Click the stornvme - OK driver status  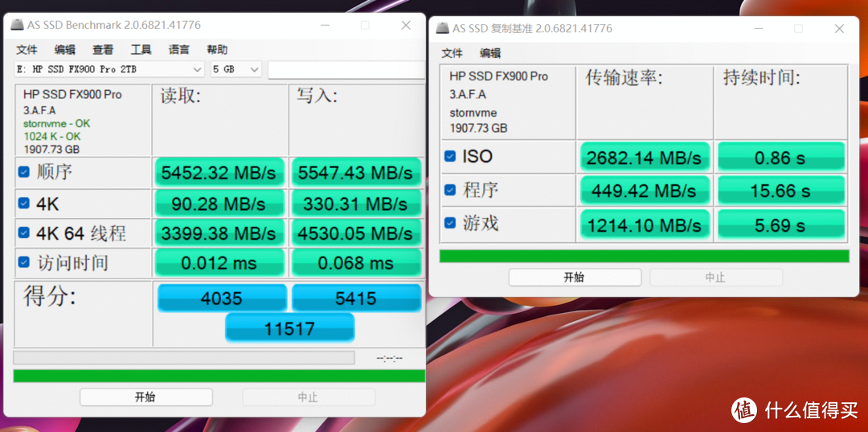[56, 123]
